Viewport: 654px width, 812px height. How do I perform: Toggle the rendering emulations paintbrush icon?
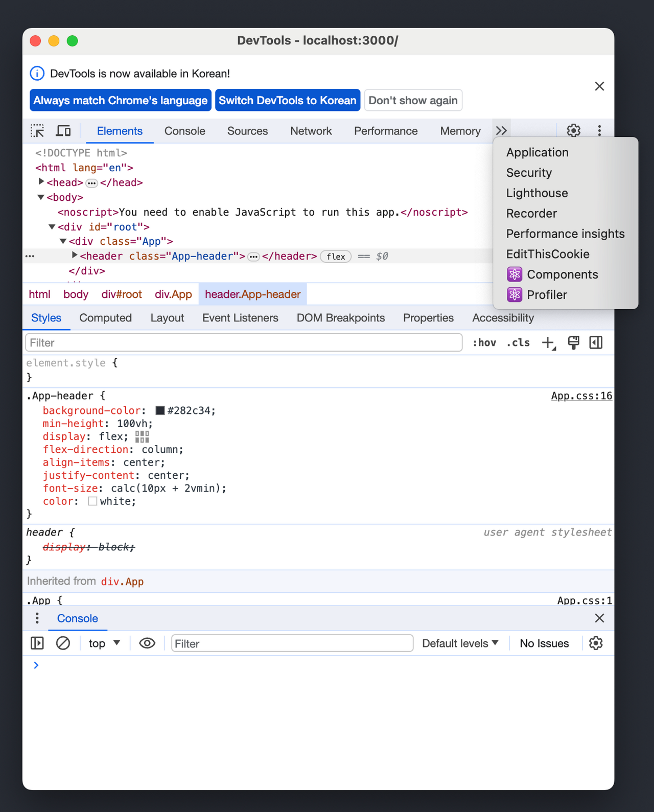tap(573, 343)
